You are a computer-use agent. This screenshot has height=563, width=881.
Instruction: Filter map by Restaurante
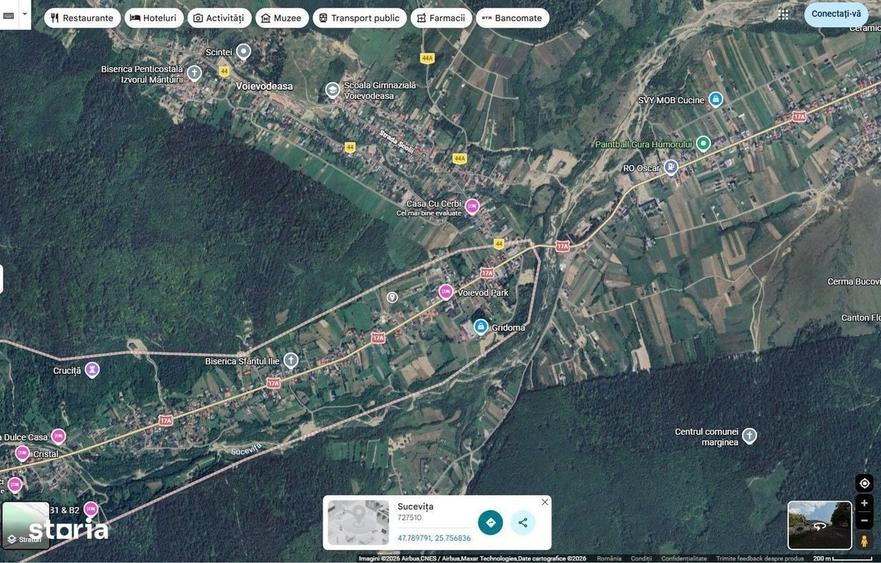(x=83, y=18)
